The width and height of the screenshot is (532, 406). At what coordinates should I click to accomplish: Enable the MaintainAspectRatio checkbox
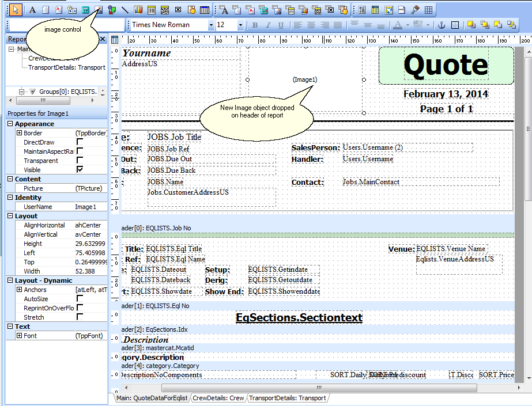click(80, 151)
